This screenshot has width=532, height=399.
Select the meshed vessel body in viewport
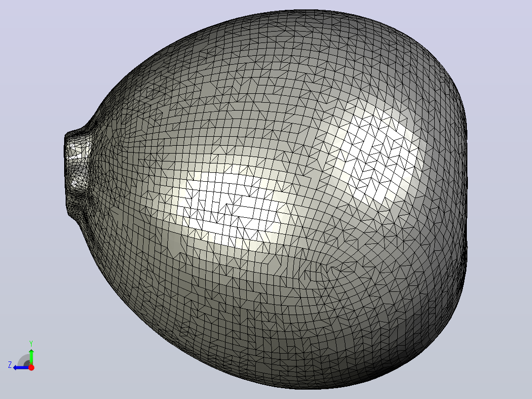click(x=266, y=199)
